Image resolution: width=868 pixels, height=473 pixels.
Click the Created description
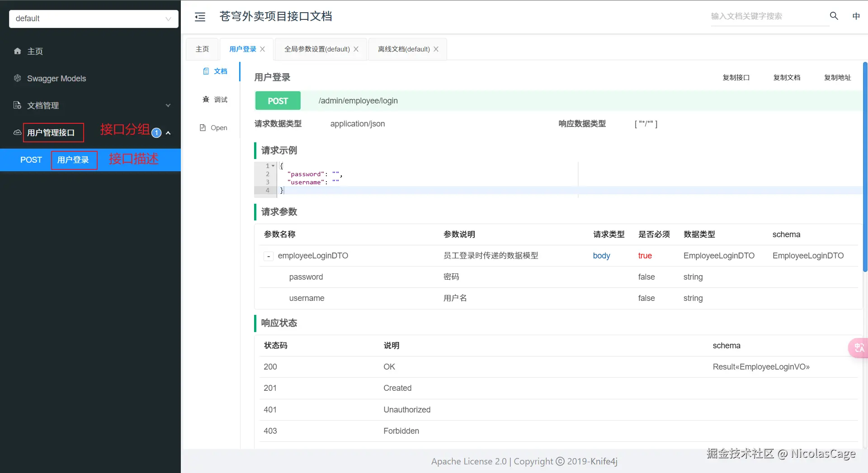397,388
